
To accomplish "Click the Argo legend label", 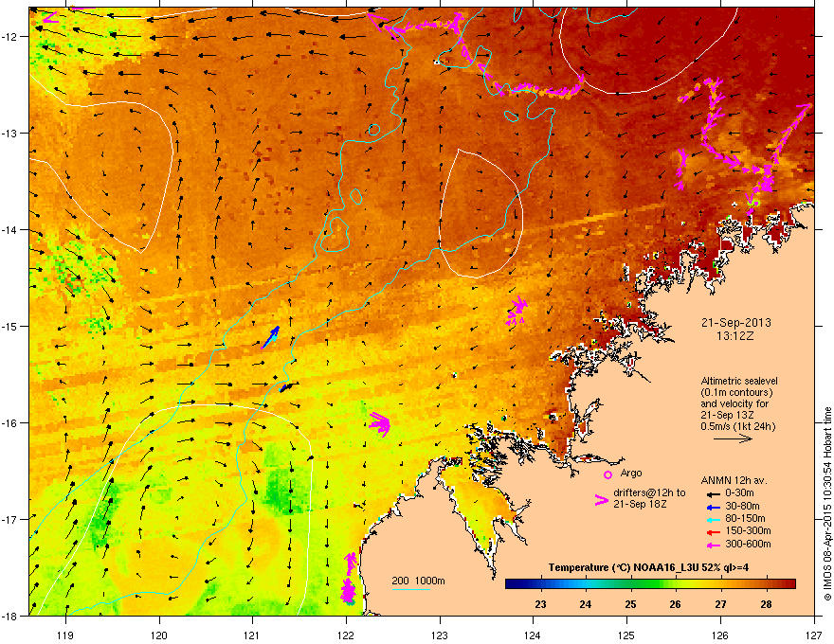I will (631, 474).
